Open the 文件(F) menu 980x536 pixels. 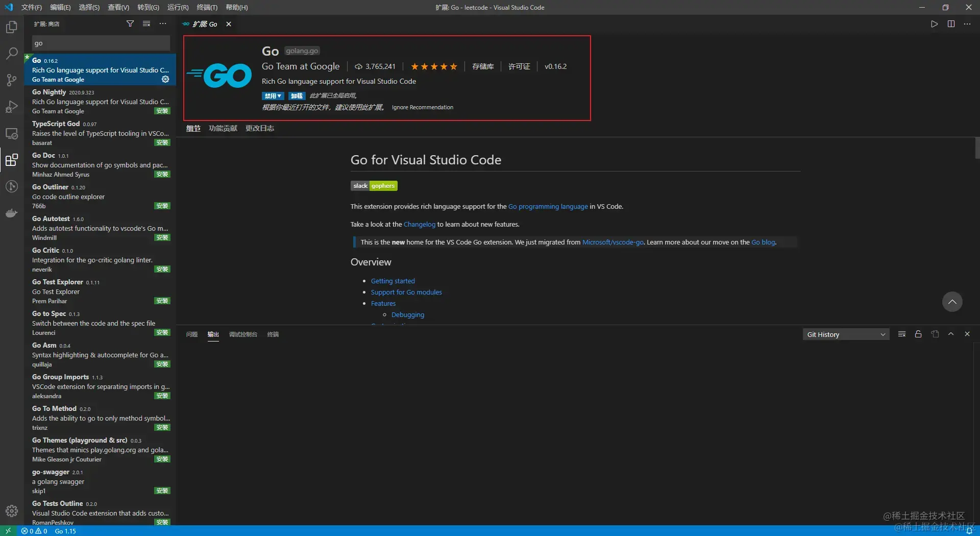[x=32, y=7]
